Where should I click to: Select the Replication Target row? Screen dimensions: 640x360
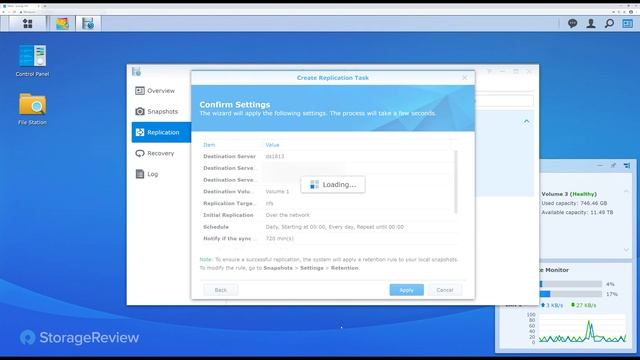(x=327, y=203)
